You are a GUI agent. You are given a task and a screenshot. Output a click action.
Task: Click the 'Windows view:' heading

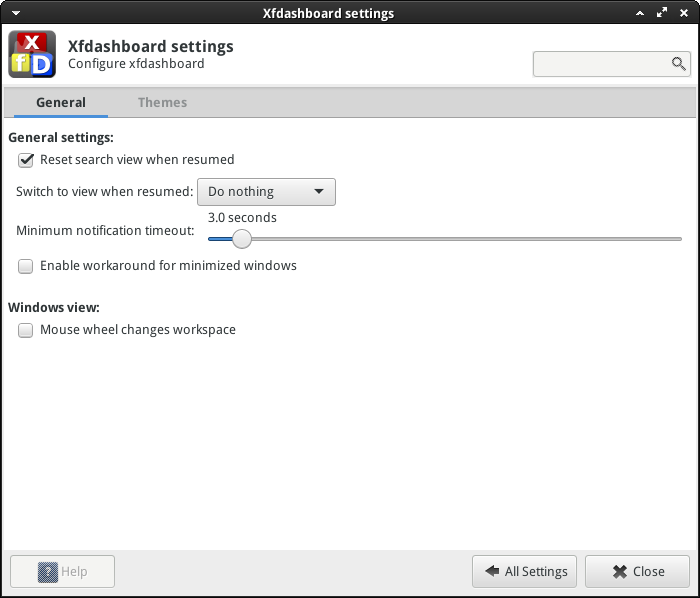coord(54,307)
